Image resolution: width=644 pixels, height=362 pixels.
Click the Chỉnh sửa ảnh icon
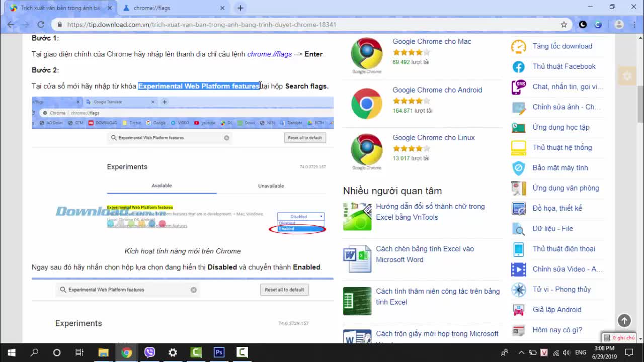518,107
